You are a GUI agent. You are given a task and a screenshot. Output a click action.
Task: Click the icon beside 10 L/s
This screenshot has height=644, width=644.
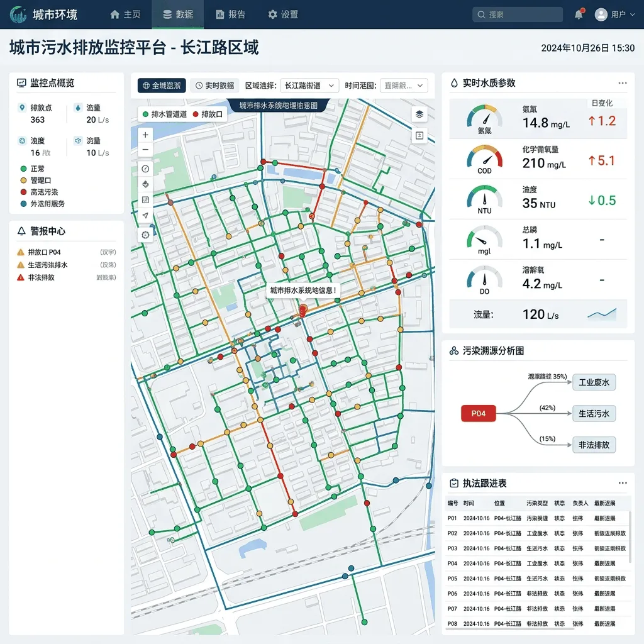[78, 140]
